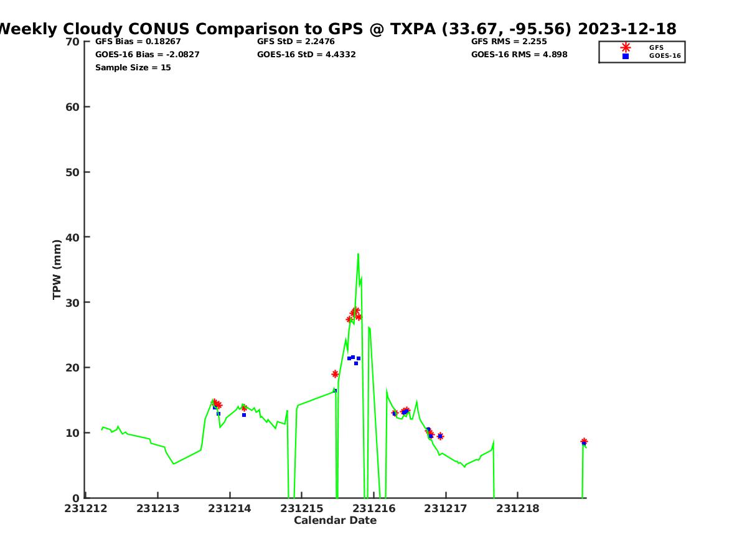Viewport: 747px width, 560px height.
Task: Select the 'GFS Bias = 0.18267' text
Action: pos(138,42)
